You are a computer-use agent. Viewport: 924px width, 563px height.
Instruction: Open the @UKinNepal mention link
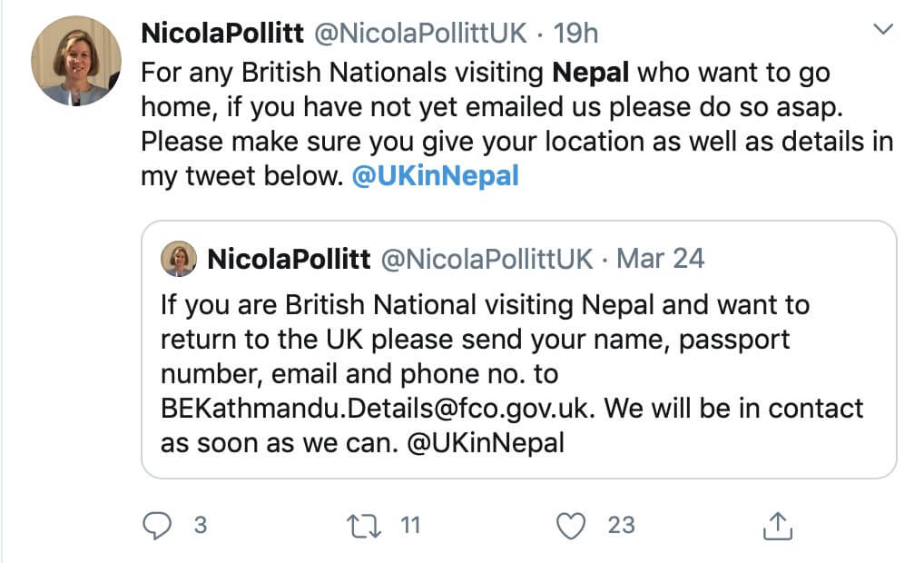(x=435, y=176)
